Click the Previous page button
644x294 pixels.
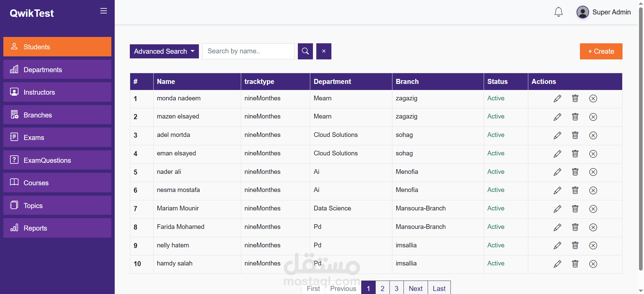point(343,288)
